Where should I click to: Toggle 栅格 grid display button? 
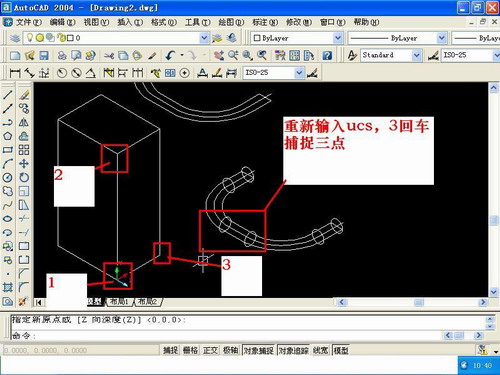point(190,350)
